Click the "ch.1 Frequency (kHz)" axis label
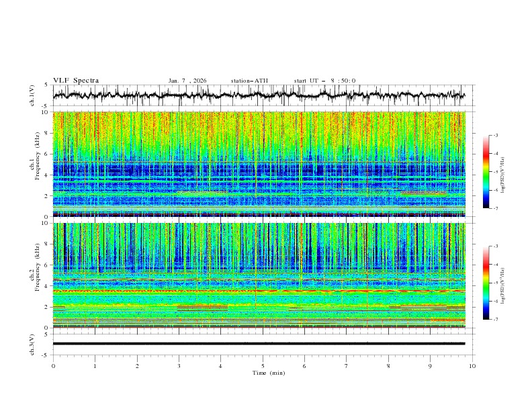The height and width of the screenshot is (411, 532). coord(34,164)
